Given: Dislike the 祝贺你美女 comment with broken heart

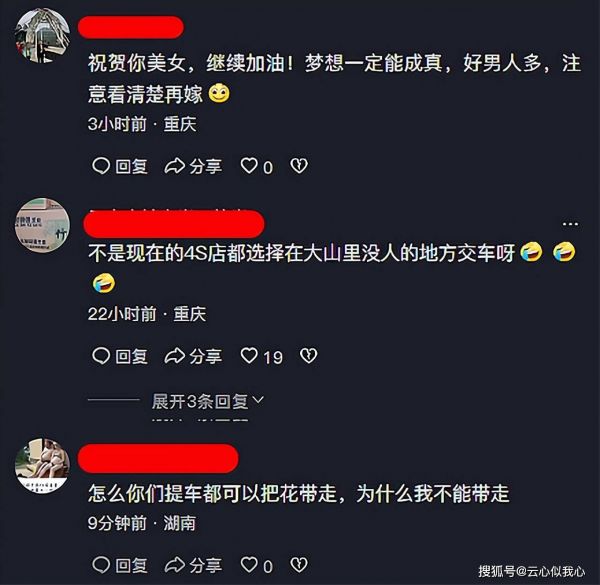Looking at the screenshot, I should click(x=299, y=166).
